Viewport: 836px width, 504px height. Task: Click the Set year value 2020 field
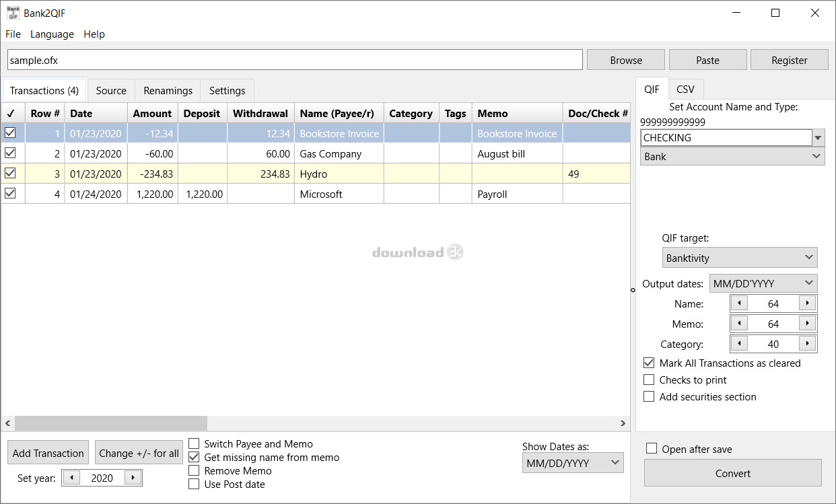(x=102, y=478)
